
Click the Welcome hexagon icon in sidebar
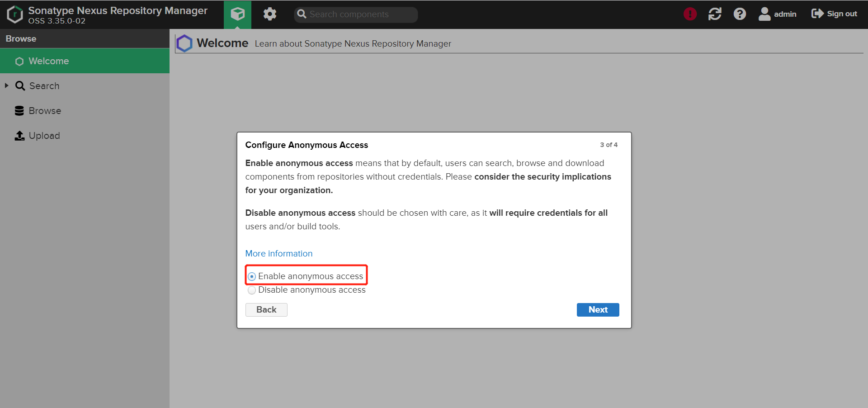19,61
